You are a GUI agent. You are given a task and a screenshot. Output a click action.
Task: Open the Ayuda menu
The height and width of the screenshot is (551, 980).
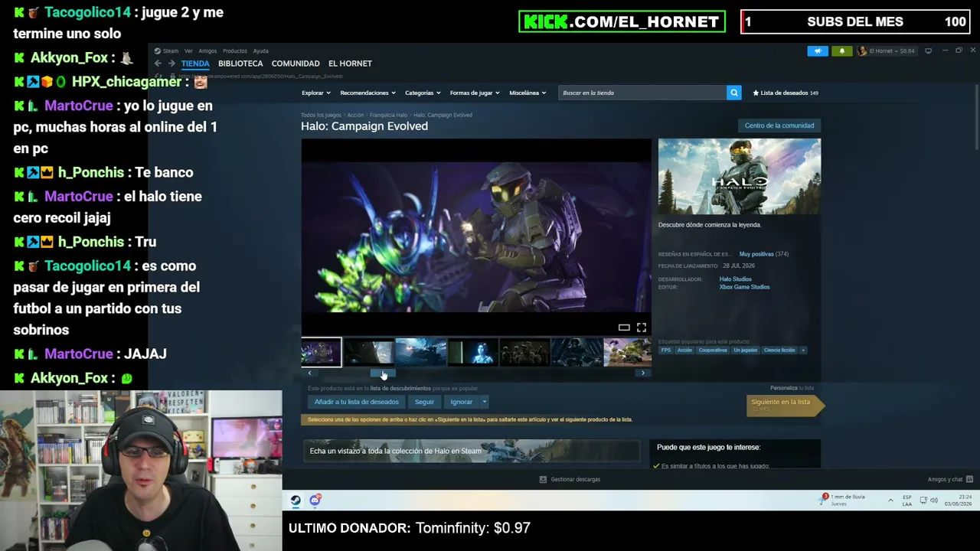[x=260, y=51]
